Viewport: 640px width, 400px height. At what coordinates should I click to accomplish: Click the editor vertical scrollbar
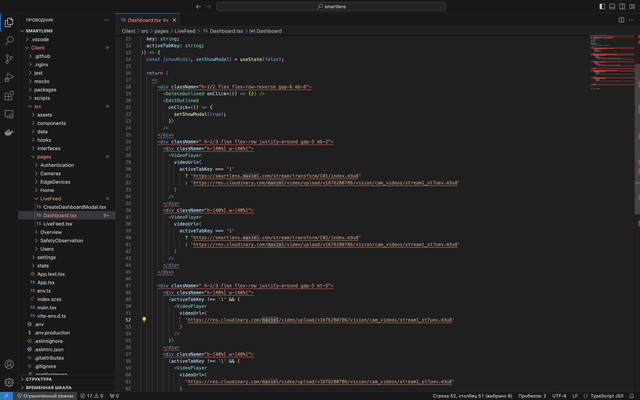637,139
